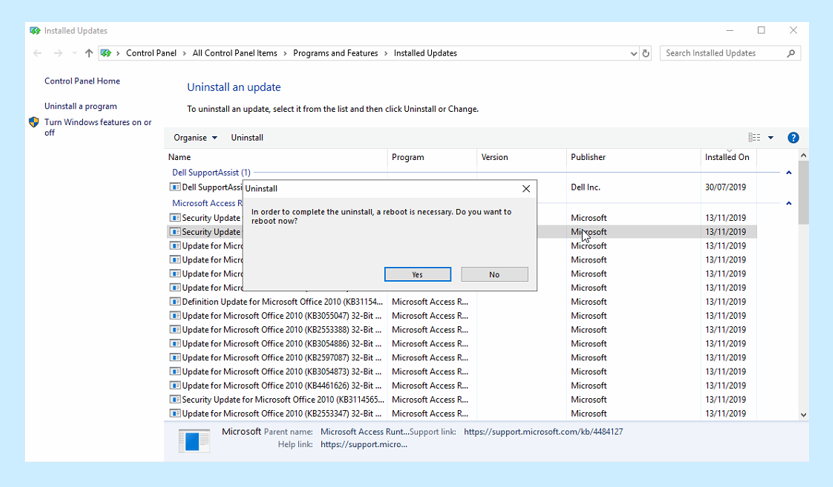Click the vertical scrollbar thumb
833x487 pixels.
click(x=803, y=193)
